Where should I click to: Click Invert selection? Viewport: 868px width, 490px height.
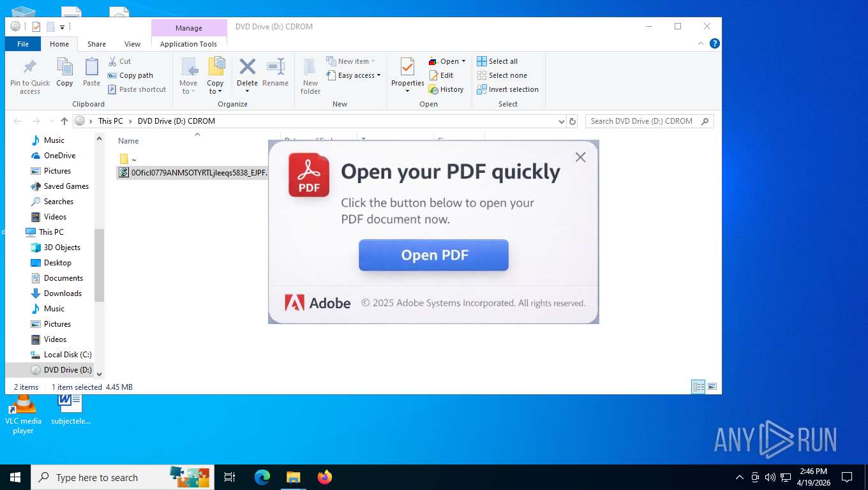pos(507,89)
